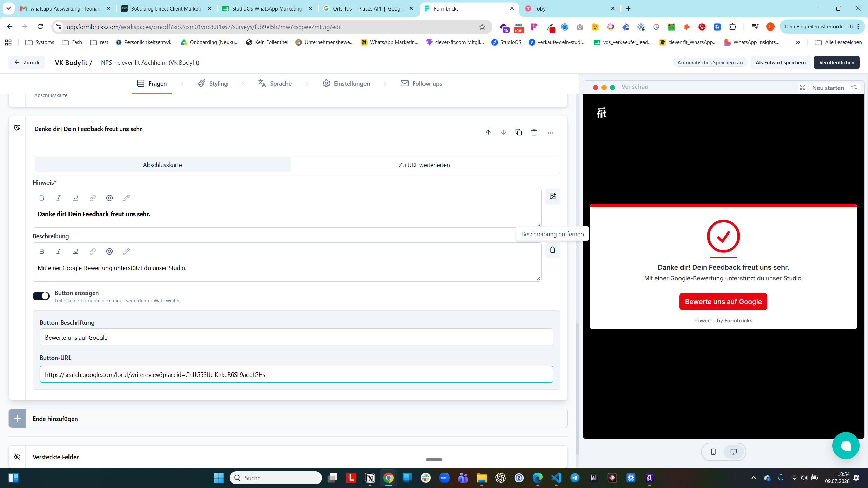Duplicate the ending card
The width and height of the screenshot is (868, 488).
(519, 132)
